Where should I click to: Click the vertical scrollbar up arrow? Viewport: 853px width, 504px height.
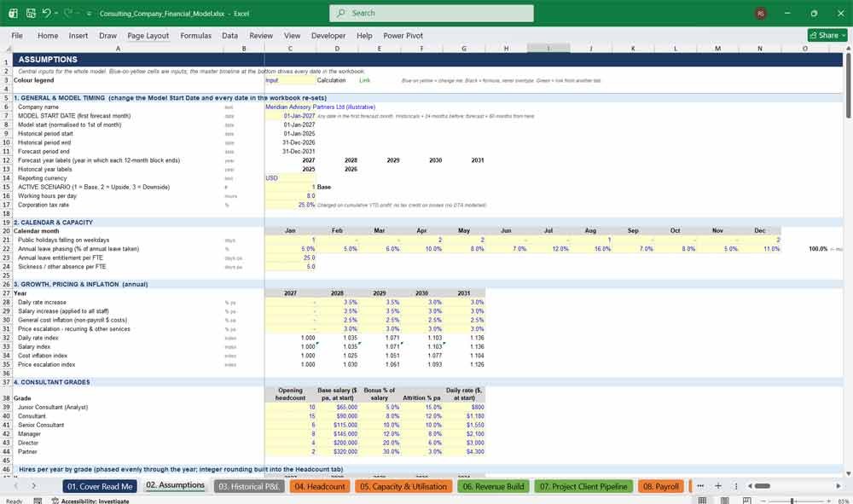848,49
